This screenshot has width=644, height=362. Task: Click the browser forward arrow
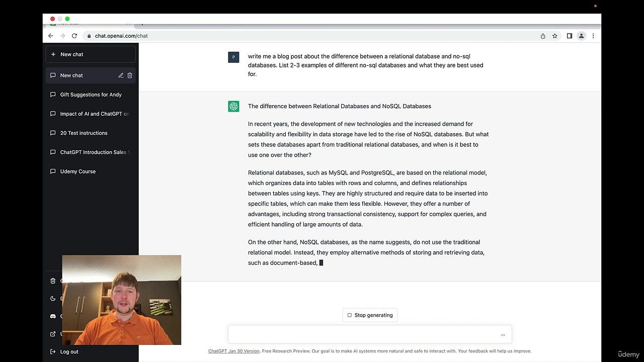[62, 36]
